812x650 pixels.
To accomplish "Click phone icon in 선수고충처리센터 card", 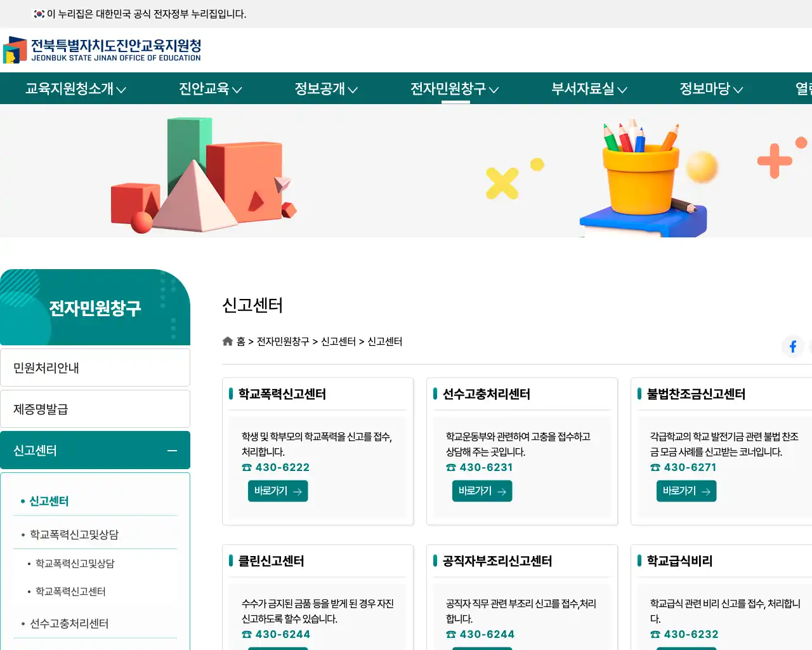I will [450, 467].
